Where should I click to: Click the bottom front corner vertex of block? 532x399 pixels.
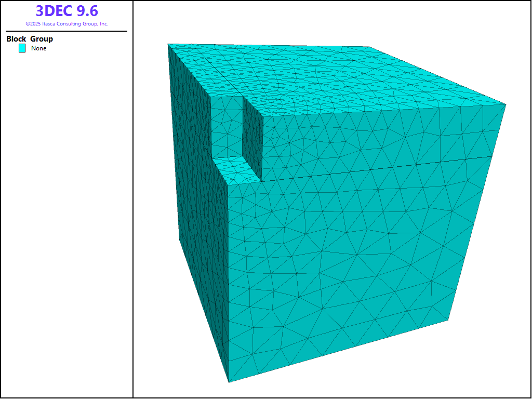pos(229,382)
